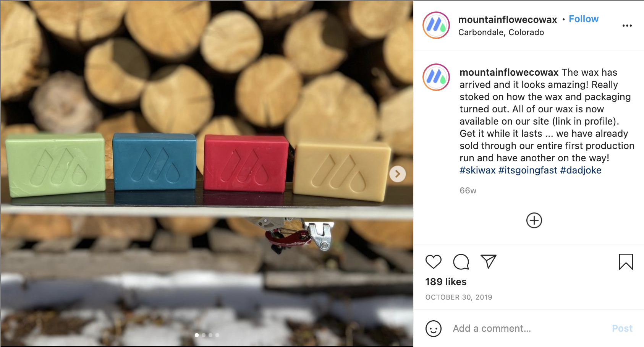Save post using bookmark icon
644x347 pixels.
click(626, 262)
